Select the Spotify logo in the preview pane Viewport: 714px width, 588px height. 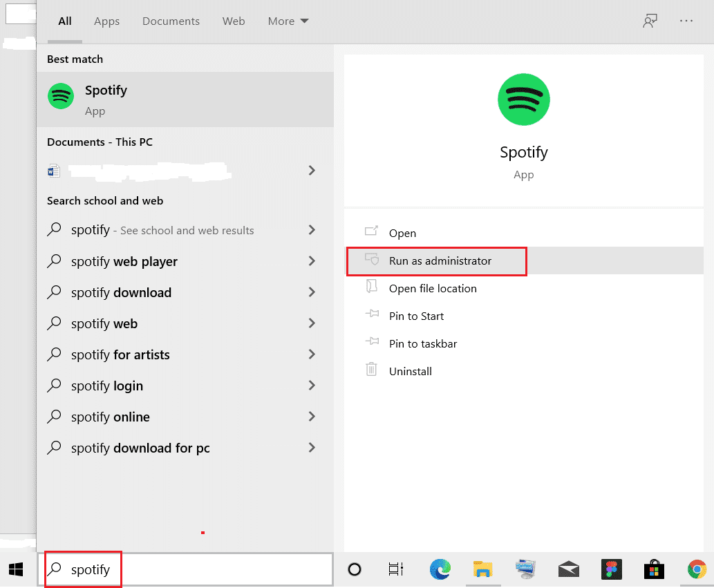pos(523,99)
